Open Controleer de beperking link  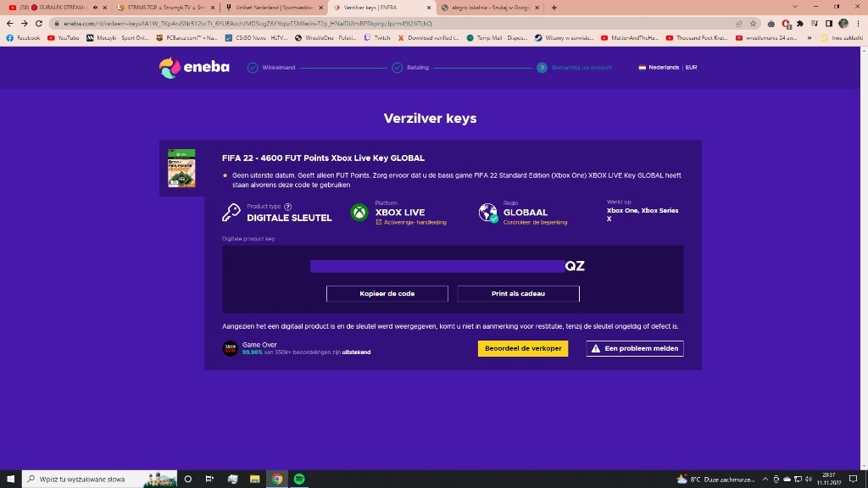pyautogui.click(x=535, y=223)
